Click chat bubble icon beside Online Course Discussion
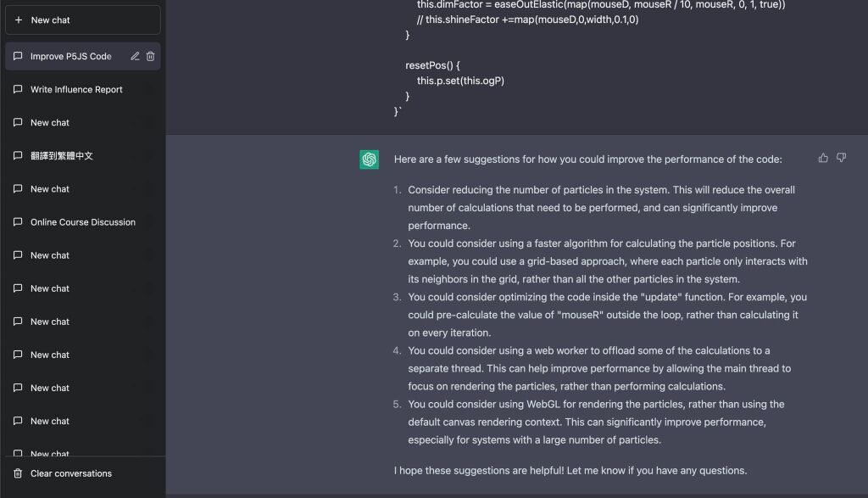868x498 pixels. pos(18,221)
